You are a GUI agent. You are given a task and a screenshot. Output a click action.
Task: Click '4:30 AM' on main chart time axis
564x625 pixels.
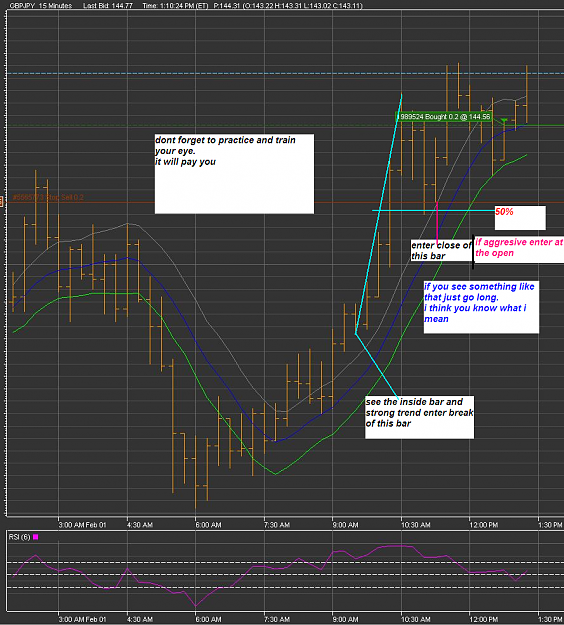[x=140, y=525]
